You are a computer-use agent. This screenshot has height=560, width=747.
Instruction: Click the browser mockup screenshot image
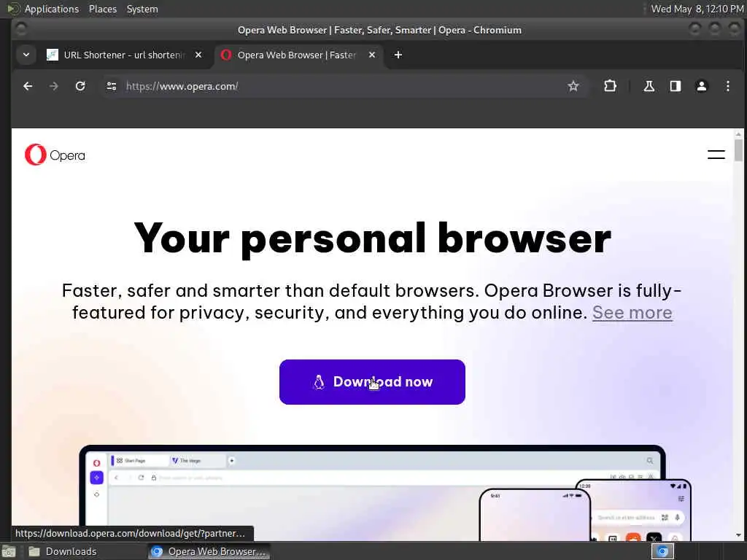pos(385,493)
